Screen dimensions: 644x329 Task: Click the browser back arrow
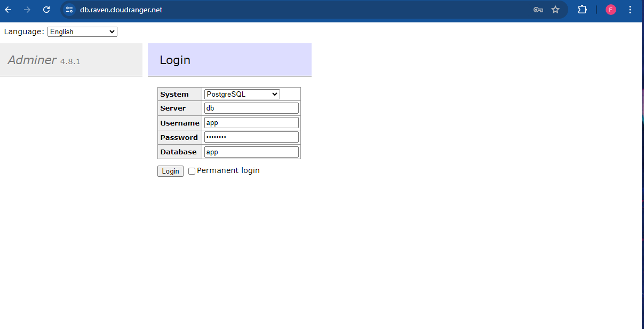click(7, 9)
